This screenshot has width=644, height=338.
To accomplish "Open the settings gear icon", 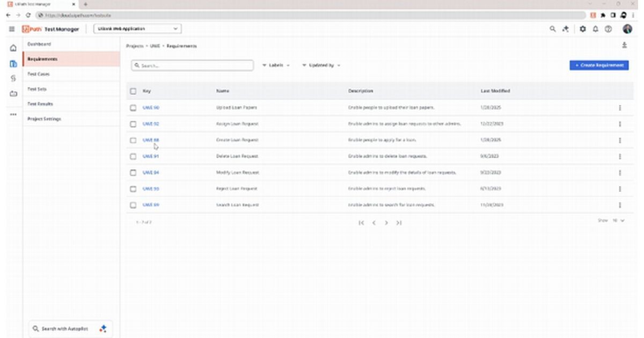I will click(583, 29).
